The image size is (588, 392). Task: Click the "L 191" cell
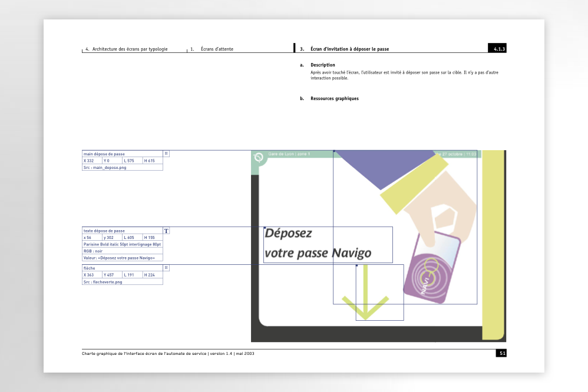(x=133, y=275)
